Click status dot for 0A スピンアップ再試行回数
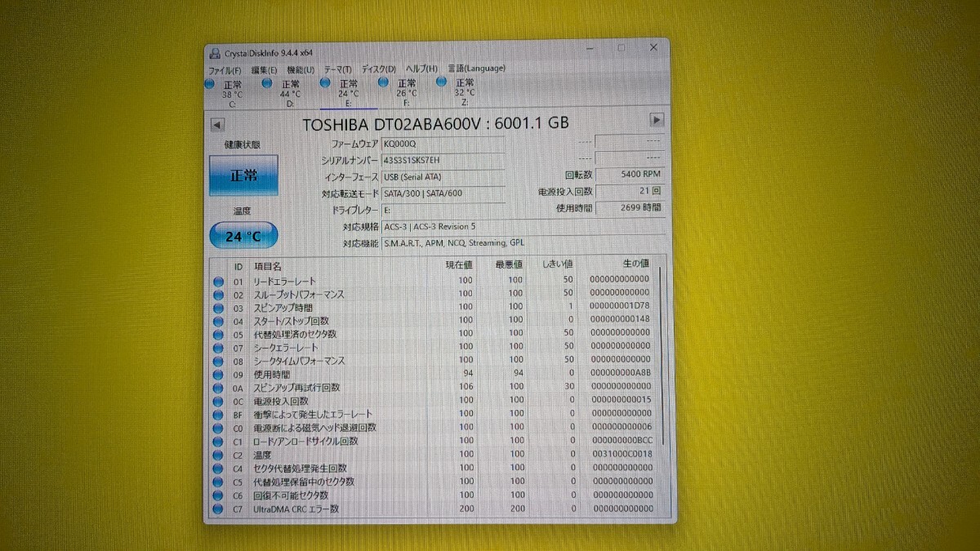This screenshot has height=551, width=980. point(218,388)
